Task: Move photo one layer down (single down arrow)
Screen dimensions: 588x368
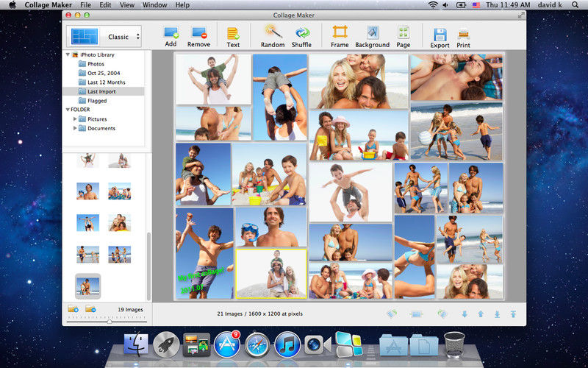Action: point(465,314)
